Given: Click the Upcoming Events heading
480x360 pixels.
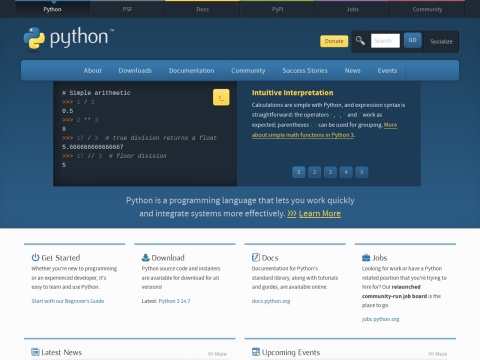Looking at the screenshot, I should tap(291, 352).
